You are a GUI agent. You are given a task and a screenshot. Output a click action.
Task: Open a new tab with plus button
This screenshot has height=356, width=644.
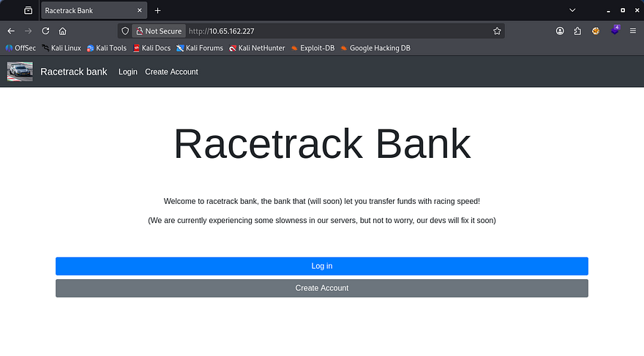157,11
